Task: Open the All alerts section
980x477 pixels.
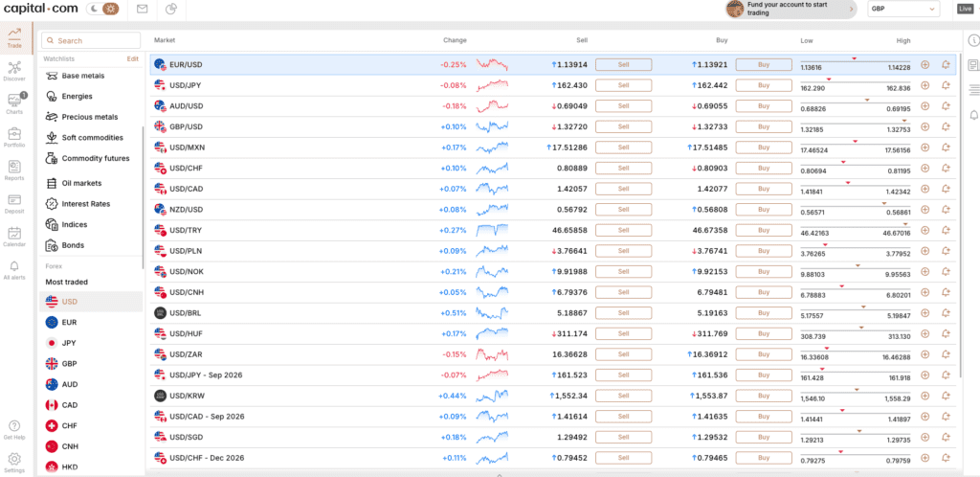Action: [14, 269]
